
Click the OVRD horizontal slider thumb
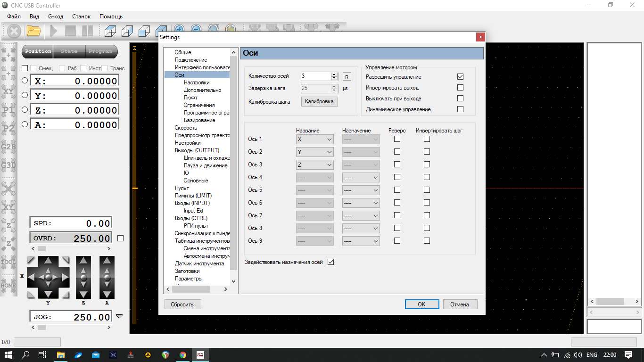pyautogui.click(x=42, y=248)
